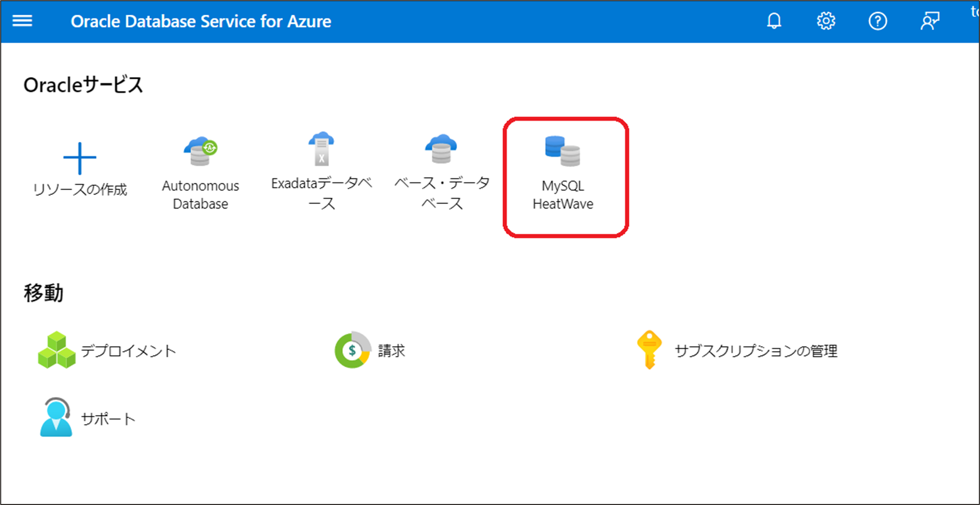Click the Exadata database server icon
The width and height of the screenshot is (980, 505).
coord(321,149)
